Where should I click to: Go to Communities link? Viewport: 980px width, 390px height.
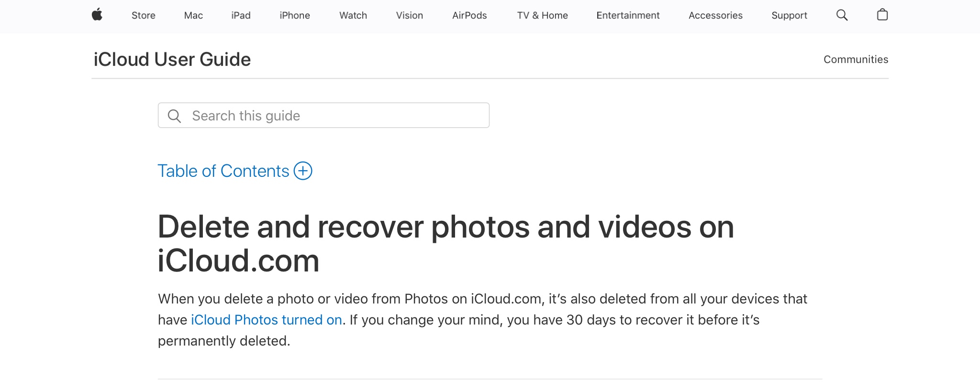point(856,59)
